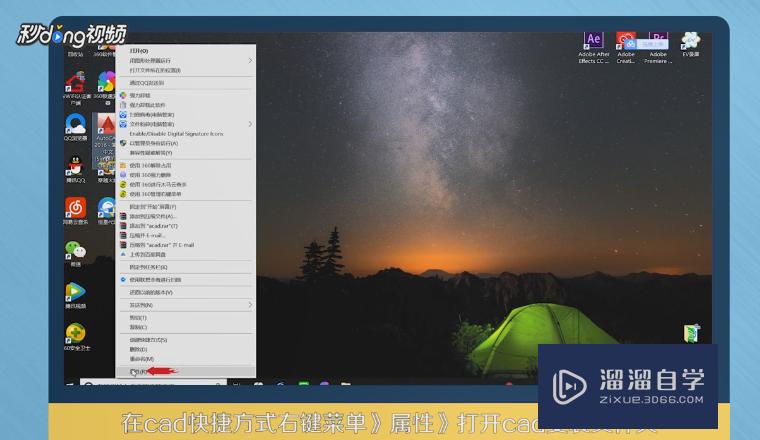
Task: Select the Adobe After Effects CC shortcut
Action: click(x=593, y=47)
